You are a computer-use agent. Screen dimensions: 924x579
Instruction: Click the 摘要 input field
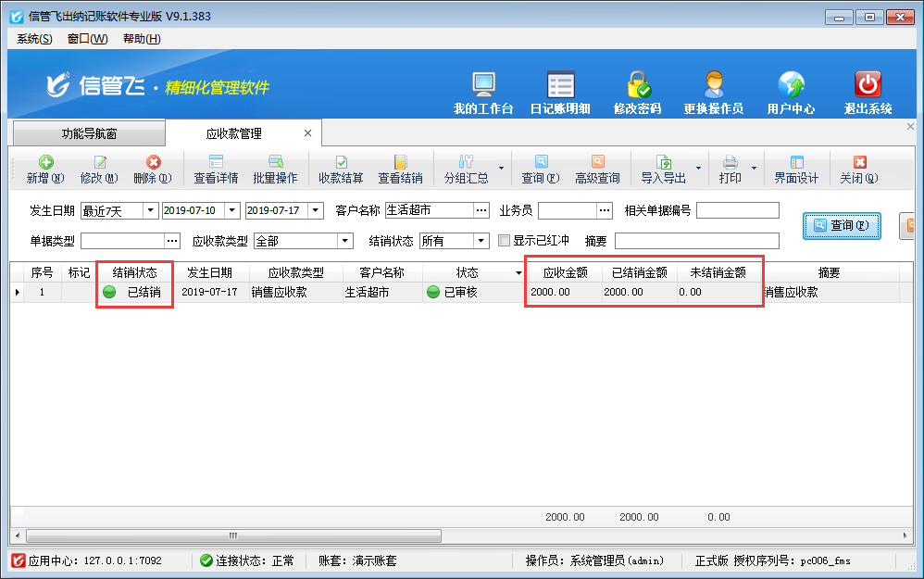coord(696,241)
